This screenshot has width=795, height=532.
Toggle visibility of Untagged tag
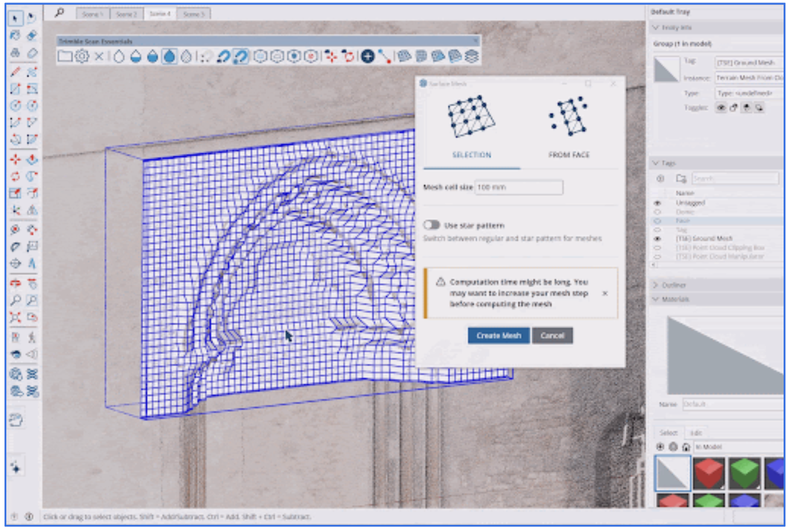(657, 203)
